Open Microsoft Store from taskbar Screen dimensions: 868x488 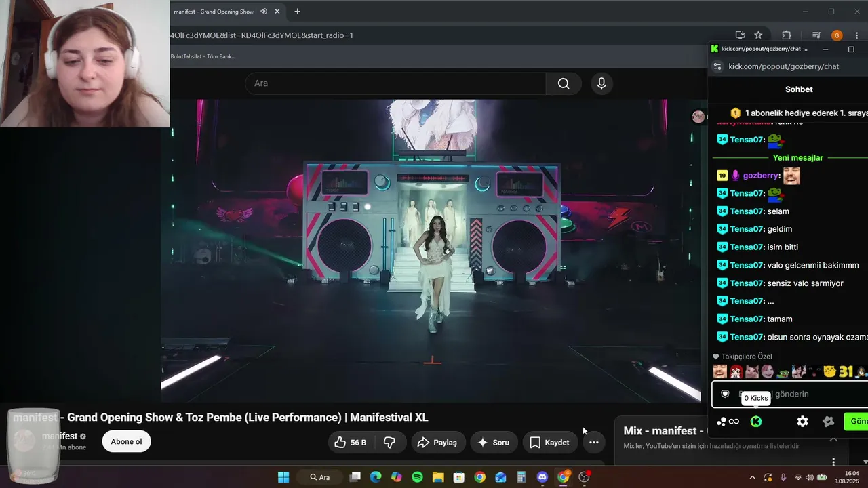coord(459,477)
